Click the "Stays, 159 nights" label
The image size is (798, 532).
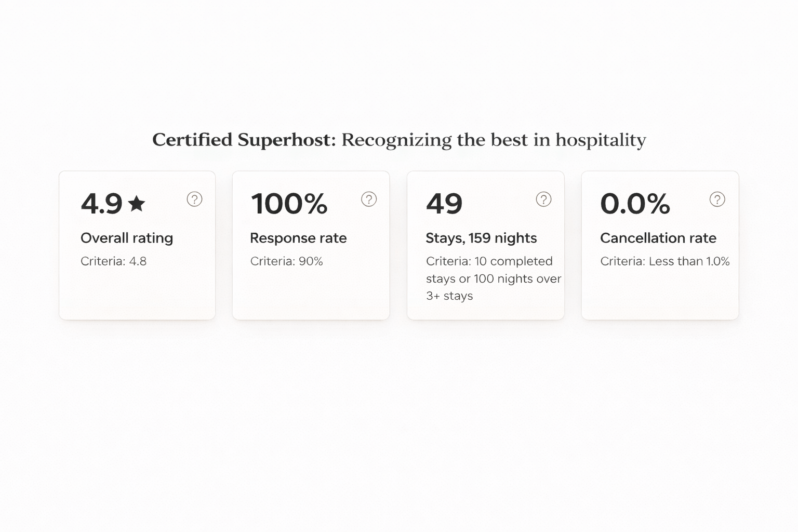pyautogui.click(x=481, y=238)
